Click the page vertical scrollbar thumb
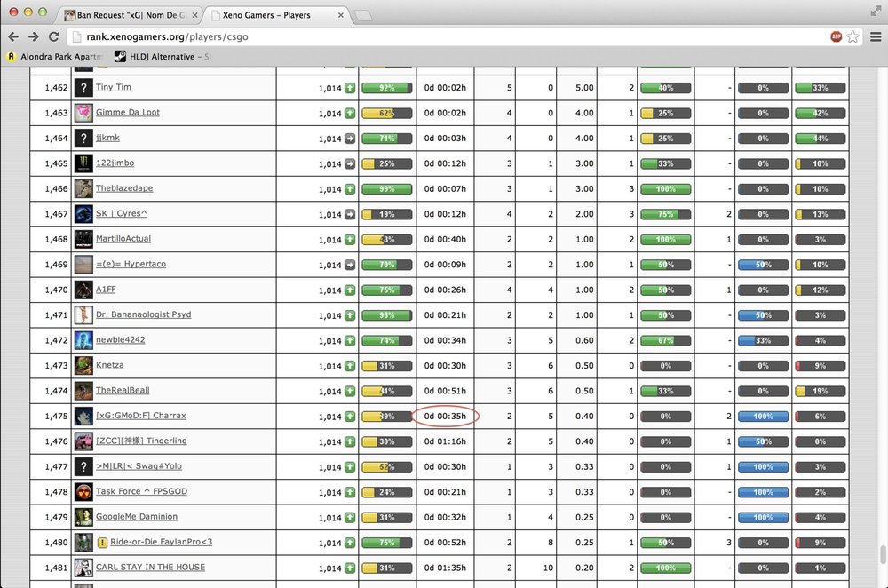This screenshot has width=888, height=588. tap(883, 555)
